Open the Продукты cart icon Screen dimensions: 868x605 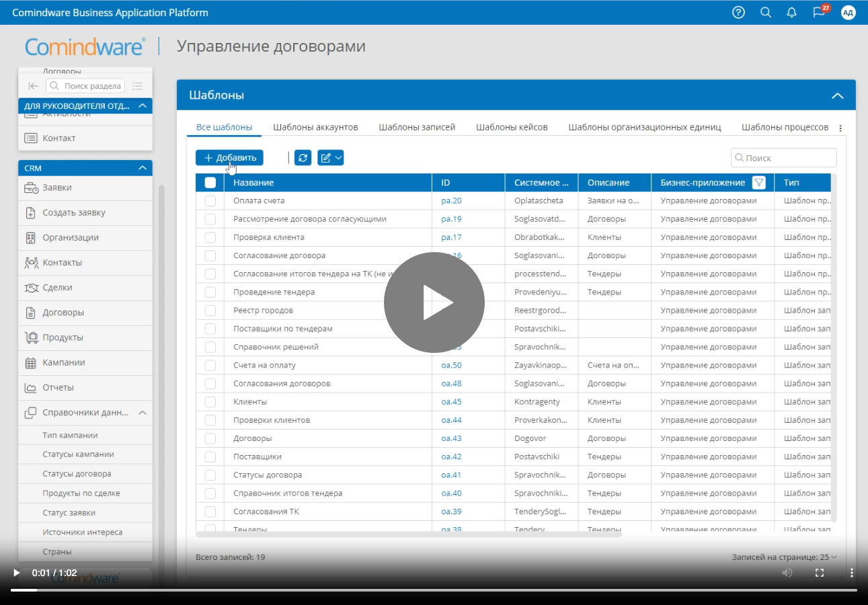[x=31, y=337]
